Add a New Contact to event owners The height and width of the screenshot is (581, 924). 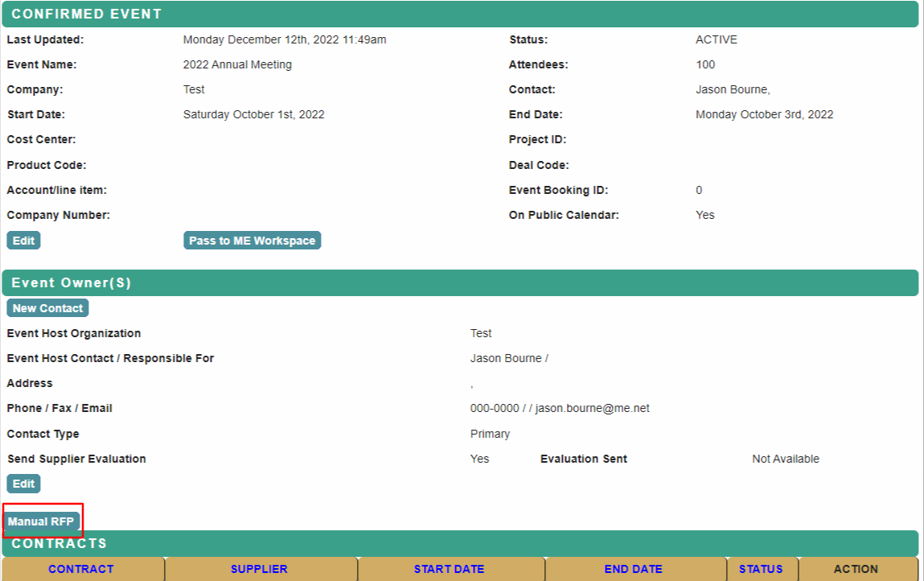(x=47, y=308)
